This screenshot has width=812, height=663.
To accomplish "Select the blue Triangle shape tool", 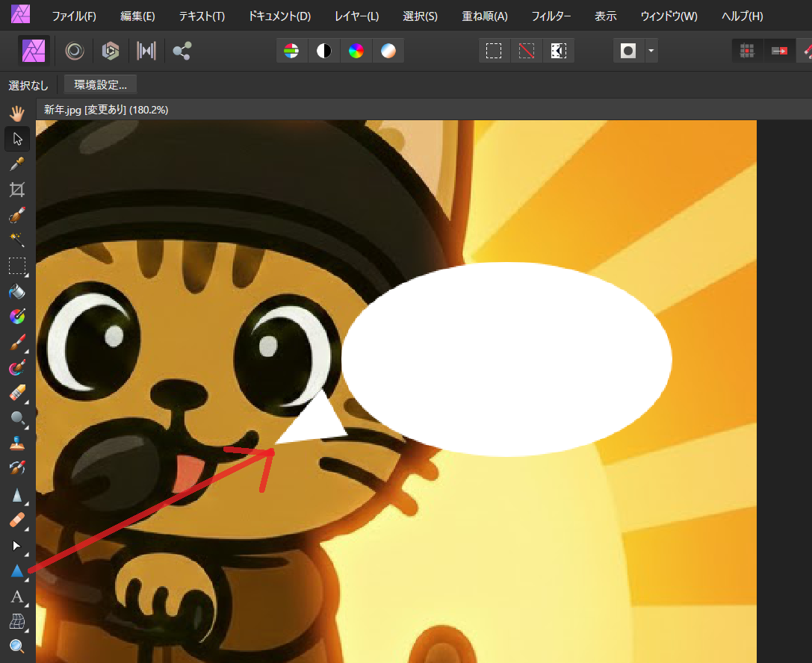I will click(x=17, y=571).
